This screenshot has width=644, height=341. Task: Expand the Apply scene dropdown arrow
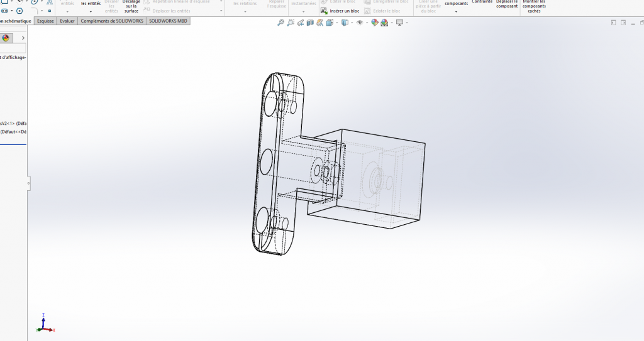click(x=392, y=23)
